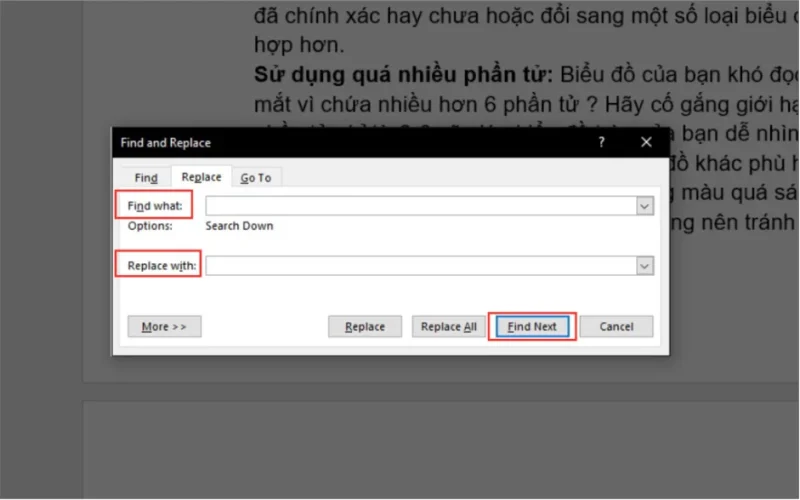Close the Find and Replace dialog
800x500 pixels.
click(x=646, y=142)
